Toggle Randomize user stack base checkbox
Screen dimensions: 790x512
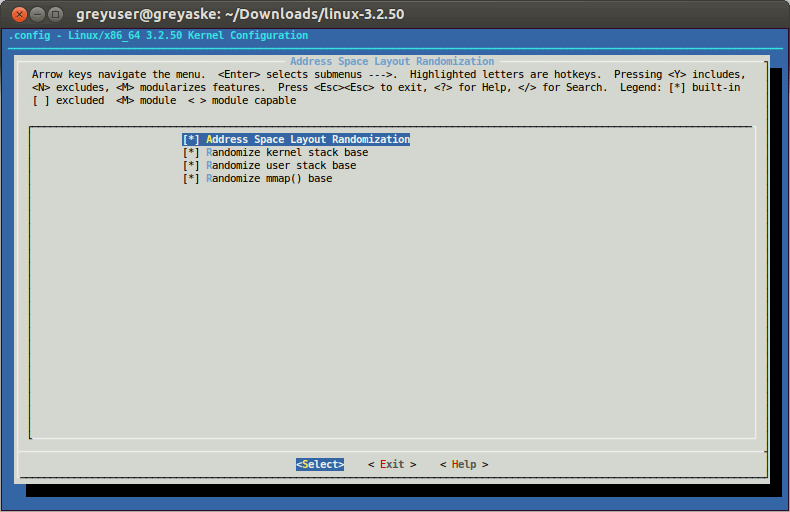[x=191, y=166]
